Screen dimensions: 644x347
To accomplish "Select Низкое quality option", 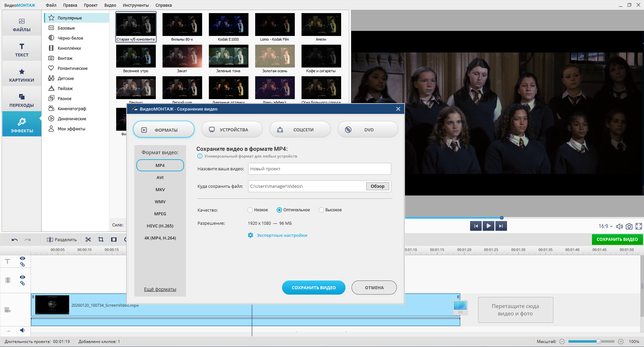I will [258, 210].
